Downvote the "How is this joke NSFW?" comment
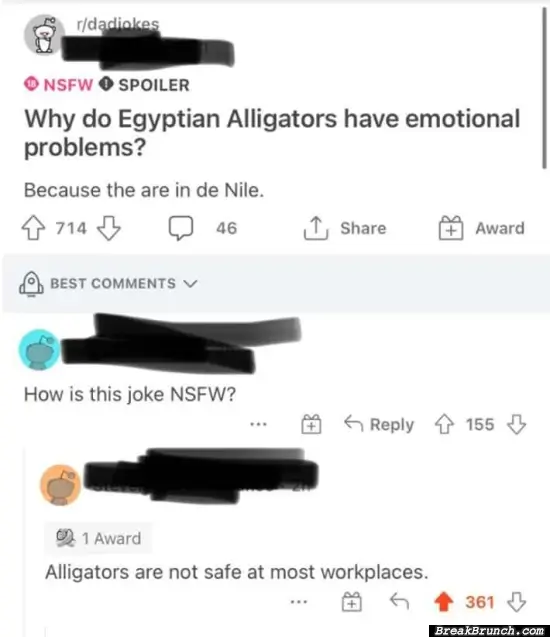 point(516,424)
